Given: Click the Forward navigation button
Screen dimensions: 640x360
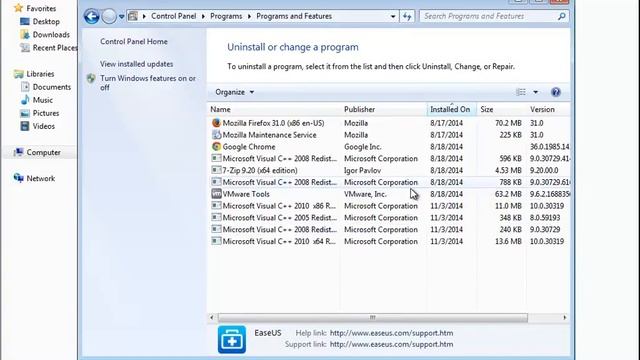Looking at the screenshot, I should pos(109,16).
